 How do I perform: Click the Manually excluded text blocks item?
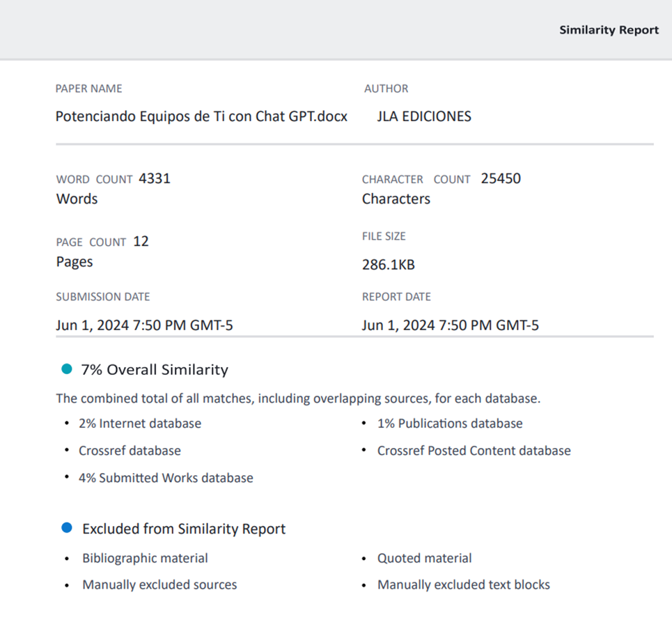point(463,584)
